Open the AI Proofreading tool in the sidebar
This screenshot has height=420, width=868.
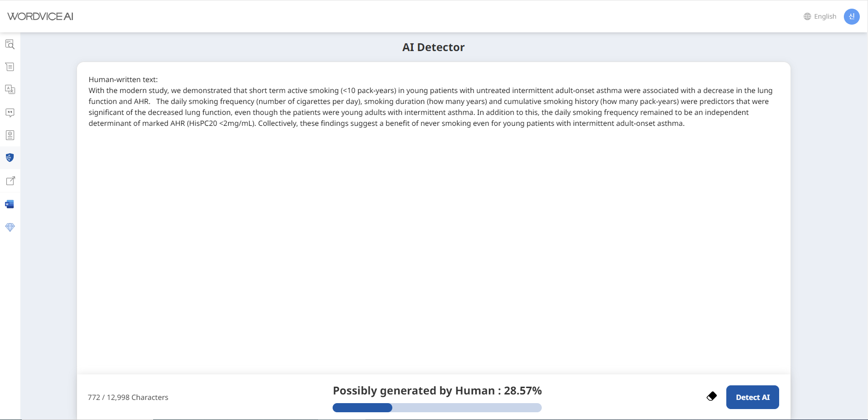pyautogui.click(x=10, y=44)
